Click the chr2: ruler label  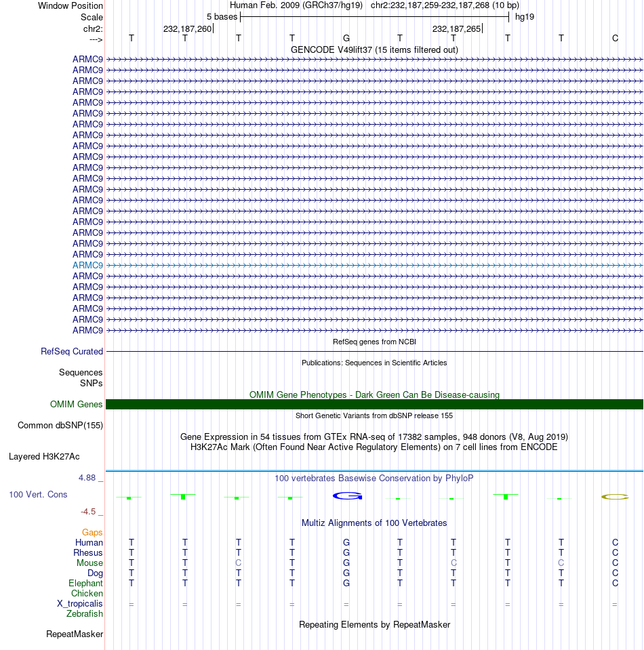93,28
